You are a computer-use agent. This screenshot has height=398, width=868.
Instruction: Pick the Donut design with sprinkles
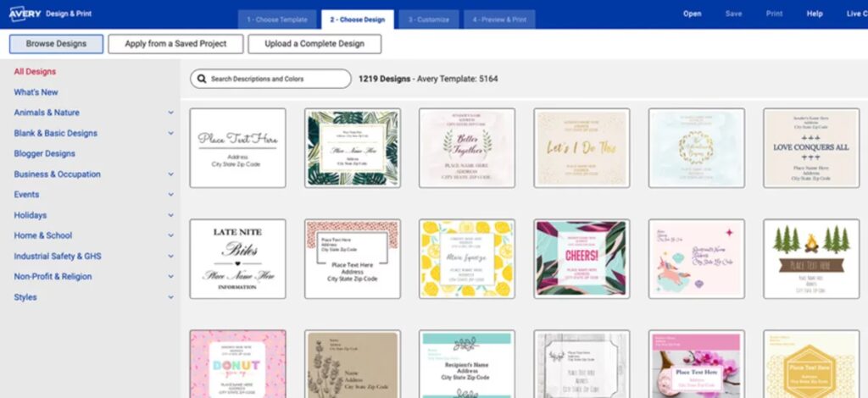237,364
